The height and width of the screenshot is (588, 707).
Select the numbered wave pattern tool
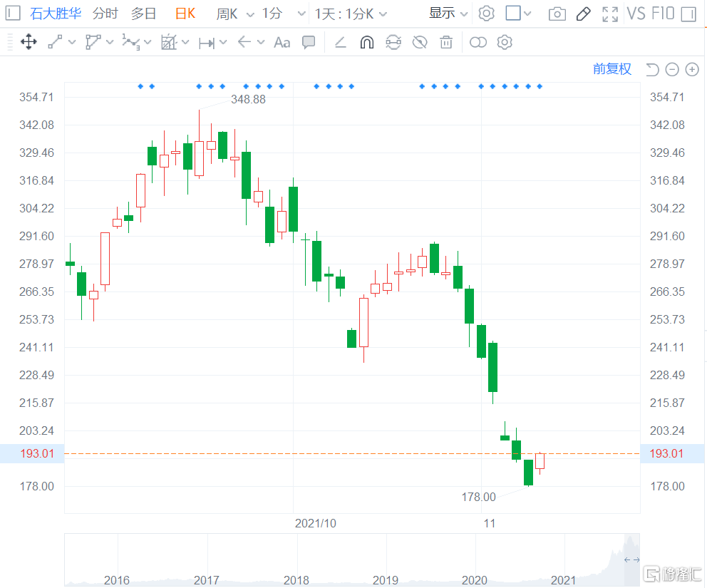[130, 42]
